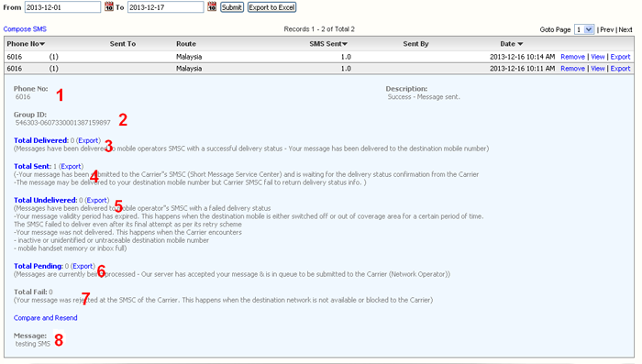Open the To date calendar picker icon
This screenshot has height=364, width=642.
(212, 6)
